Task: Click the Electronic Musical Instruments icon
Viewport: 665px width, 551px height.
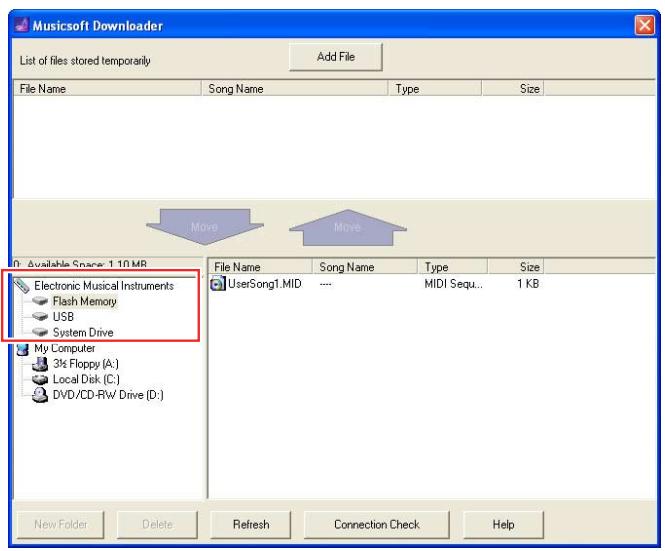Action: [x=22, y=285]
